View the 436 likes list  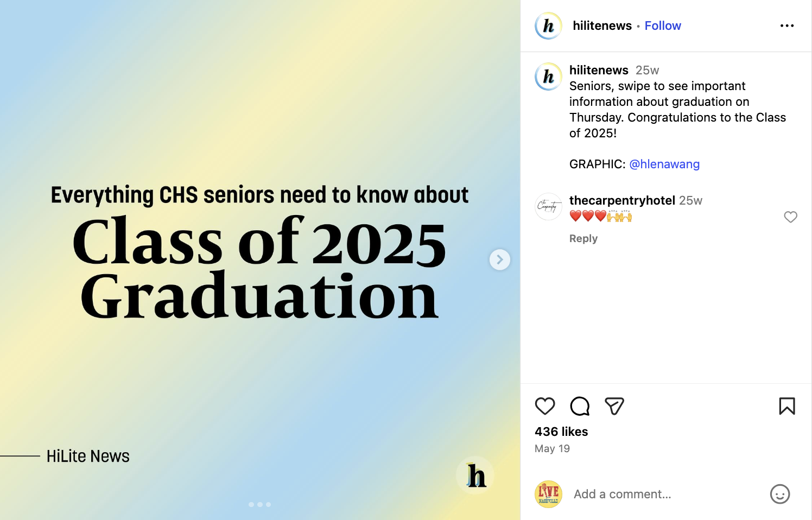pyautogui.click(x=561, y=432)
